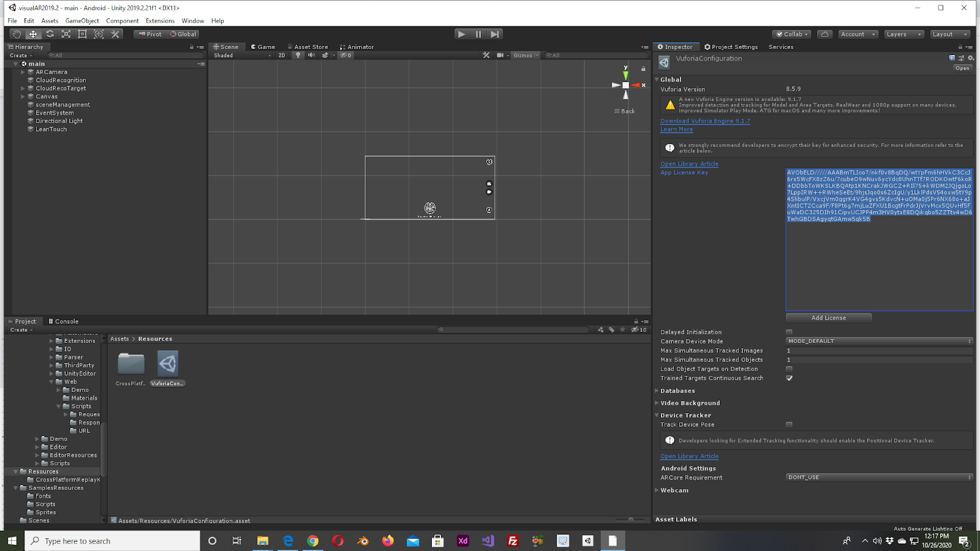This screenshot has width=980, height=551.
Task: Switch to the Console tab
Action: pyautogui.click(x=64, y=321)
